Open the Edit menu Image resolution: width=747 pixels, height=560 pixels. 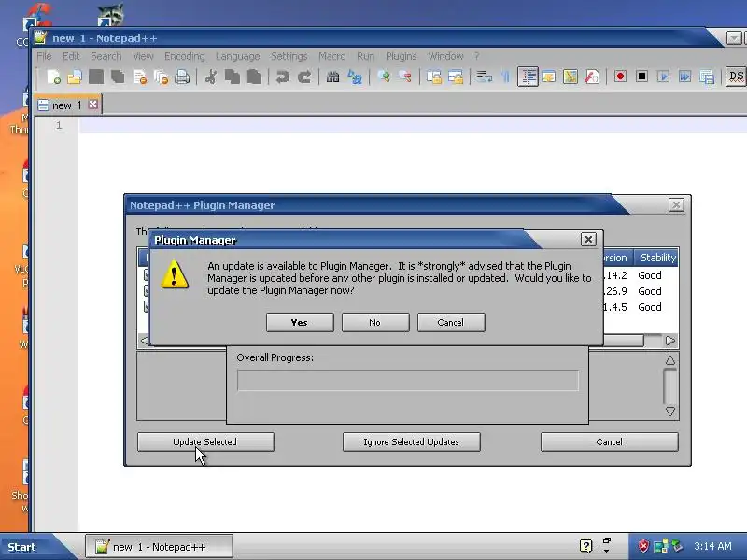point(71,56)
